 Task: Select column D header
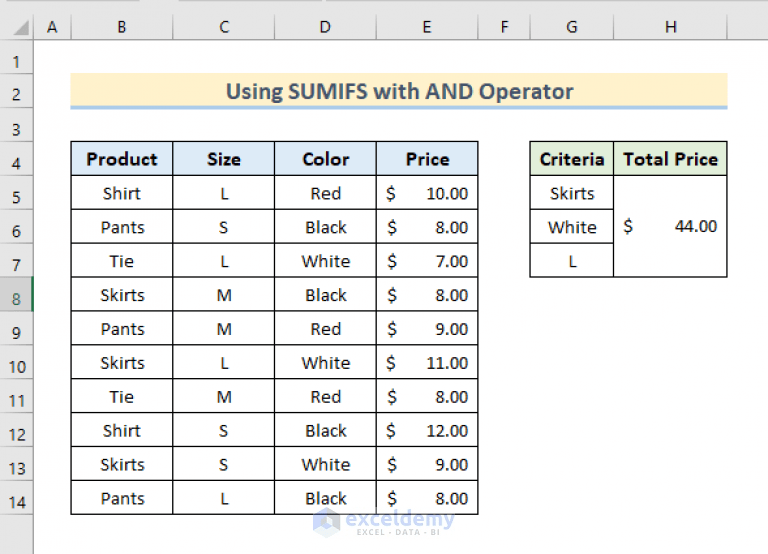click(325, 27)
